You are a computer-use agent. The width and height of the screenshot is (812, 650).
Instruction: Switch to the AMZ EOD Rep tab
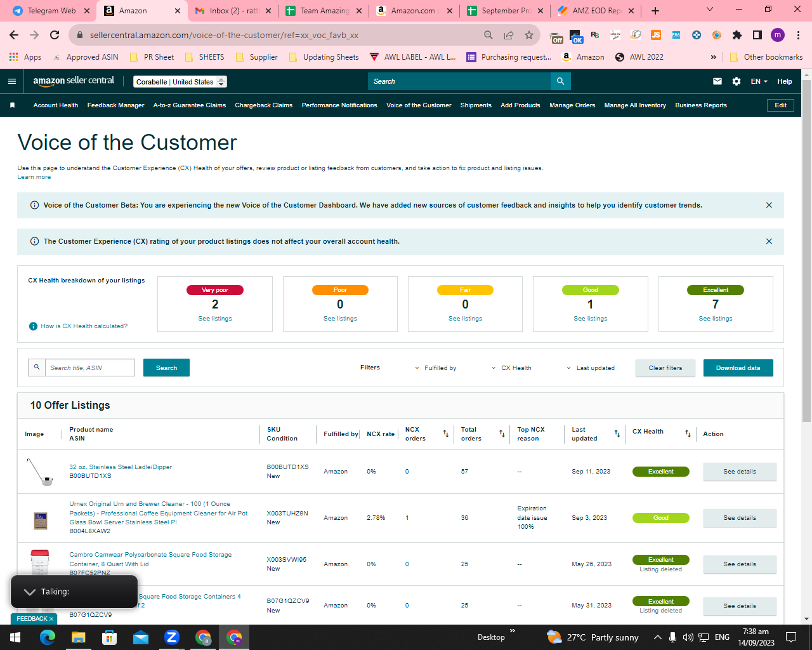597,11
